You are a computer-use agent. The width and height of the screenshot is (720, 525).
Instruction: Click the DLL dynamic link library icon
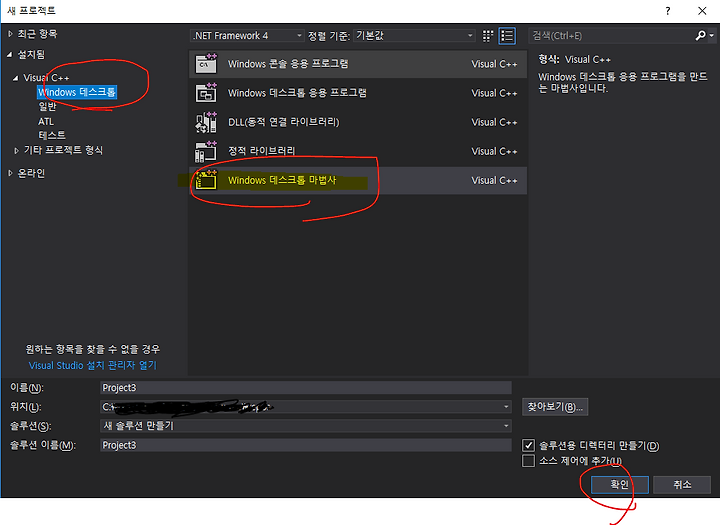pos(206,122)
